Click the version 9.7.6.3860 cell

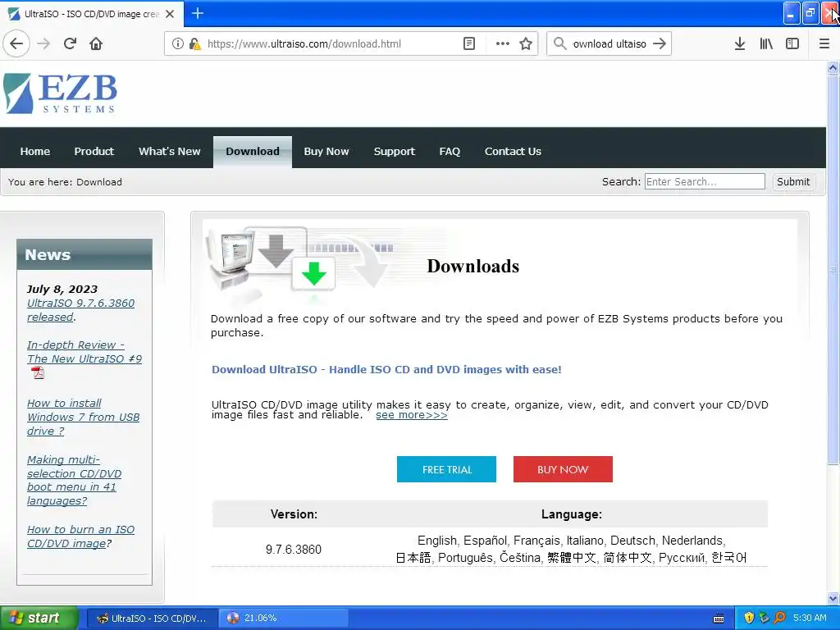[x=294, y=550]
